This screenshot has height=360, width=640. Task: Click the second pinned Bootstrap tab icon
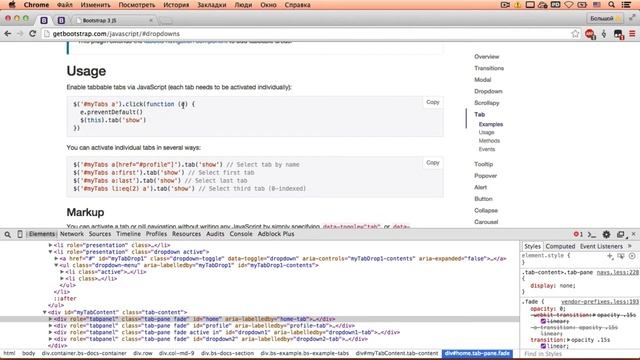click(61, 20)
